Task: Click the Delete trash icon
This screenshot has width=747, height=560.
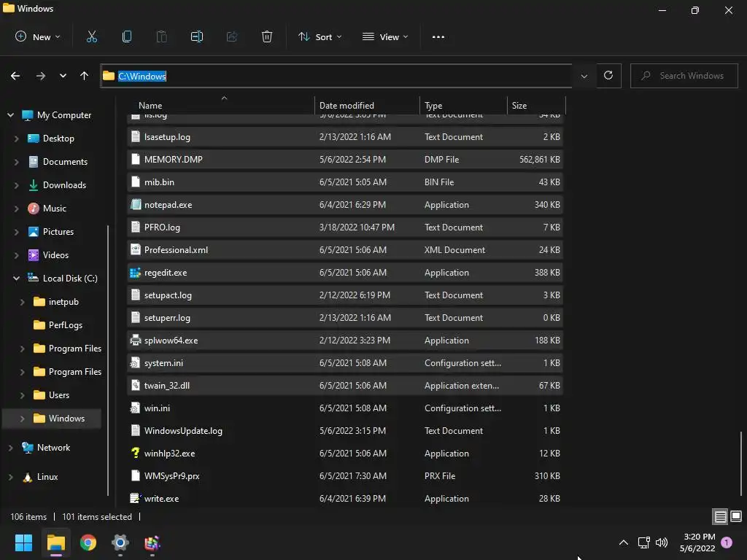Action: [x=267, y=36]
